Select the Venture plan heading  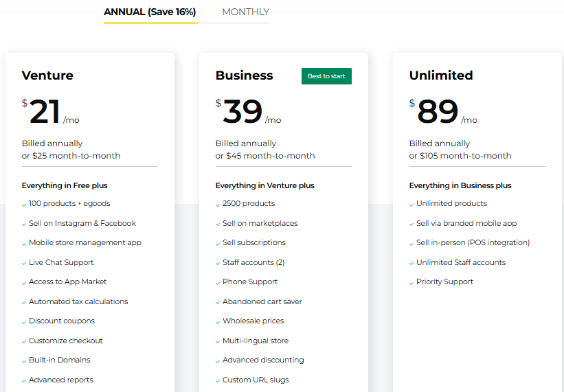[47, 76]
